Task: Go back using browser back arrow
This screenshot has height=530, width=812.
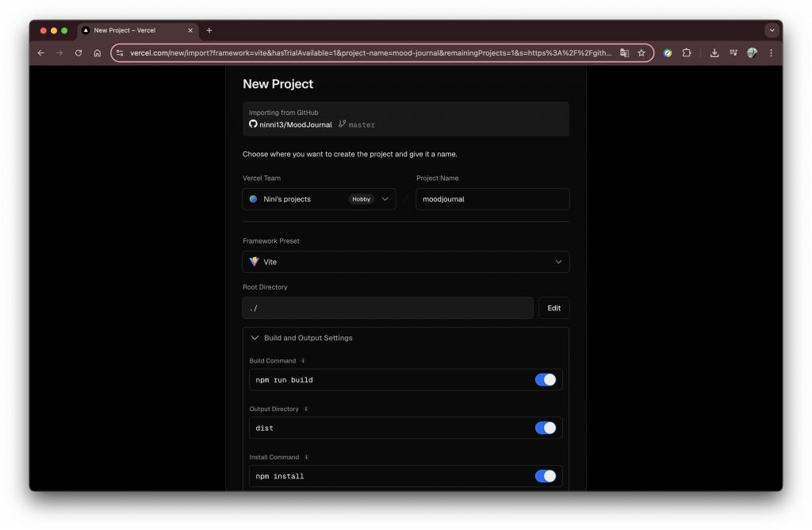Action: (x=41, y=53)
